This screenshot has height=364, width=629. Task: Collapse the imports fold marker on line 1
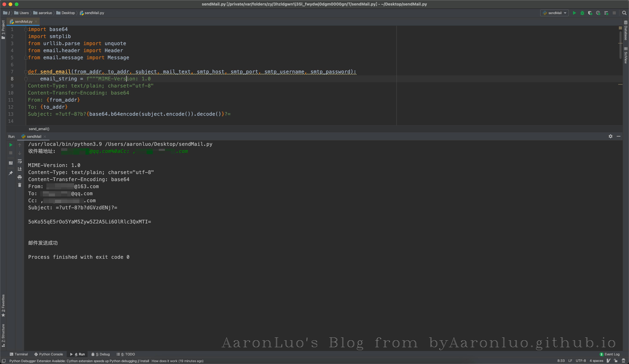pos(26,29)
